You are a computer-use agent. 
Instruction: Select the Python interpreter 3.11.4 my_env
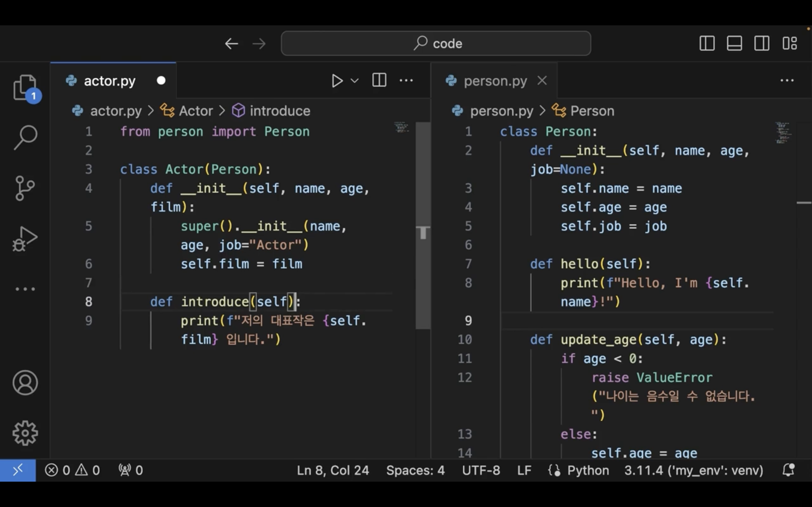tap(693, 470)
